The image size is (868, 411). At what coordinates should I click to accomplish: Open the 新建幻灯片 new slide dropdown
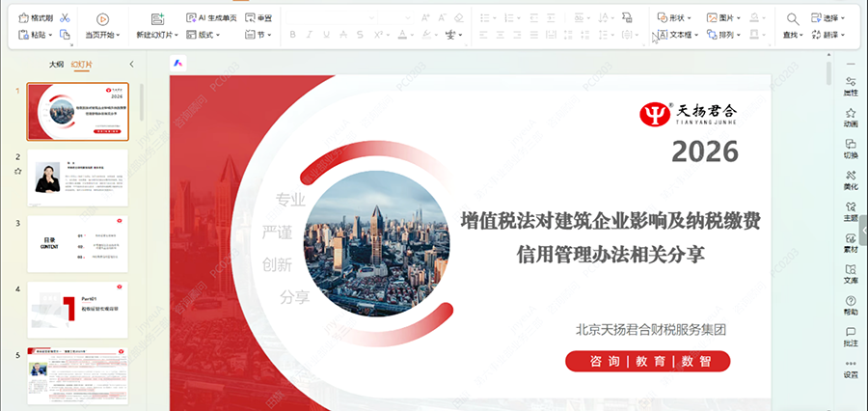[x=158, y=35]
